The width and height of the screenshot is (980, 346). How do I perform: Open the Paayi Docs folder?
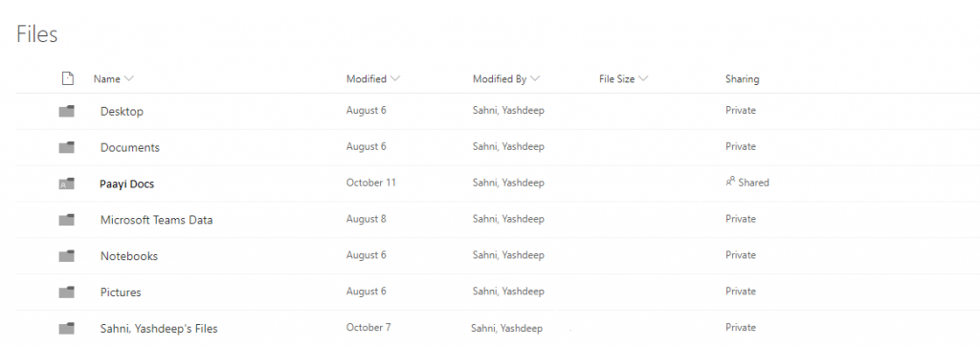(127, 184)
